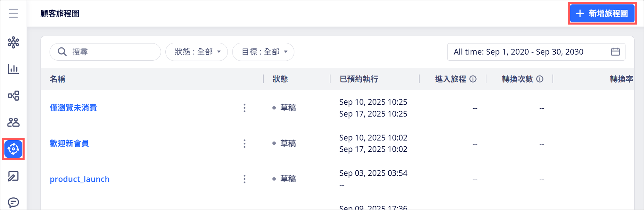The image size is (644, 210).
Task: Click the 新增旅程圖 button
Action: point(602,13)
